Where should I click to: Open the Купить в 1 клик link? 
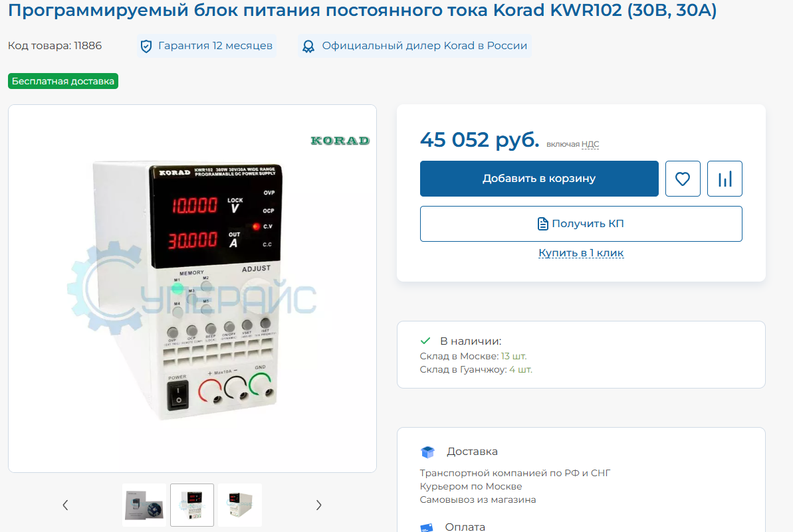580,252
